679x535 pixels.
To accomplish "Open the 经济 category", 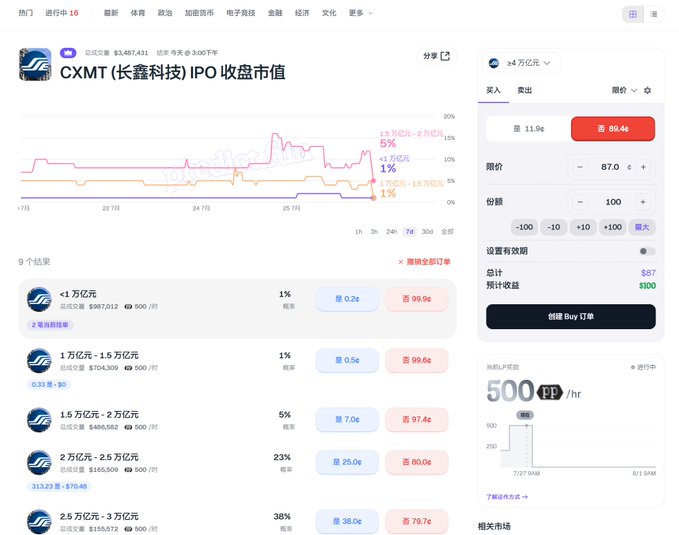I will click(x=302, y=13).
